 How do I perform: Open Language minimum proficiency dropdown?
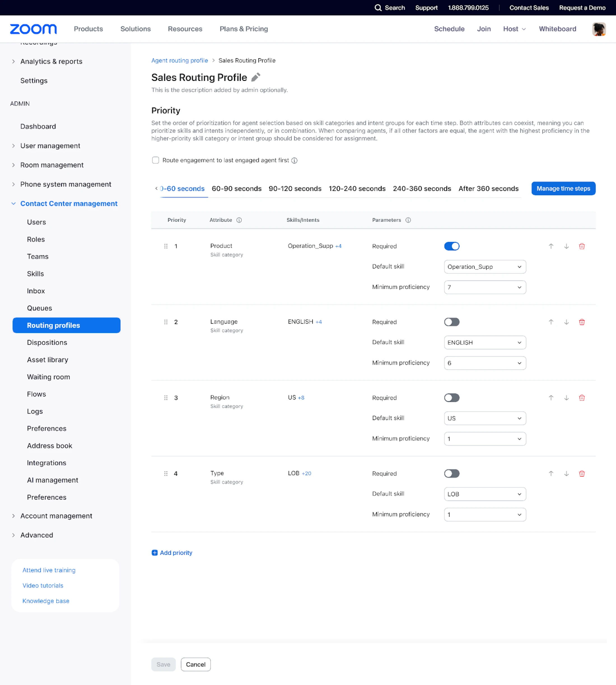pyautogui.click(x=485, y=363)
